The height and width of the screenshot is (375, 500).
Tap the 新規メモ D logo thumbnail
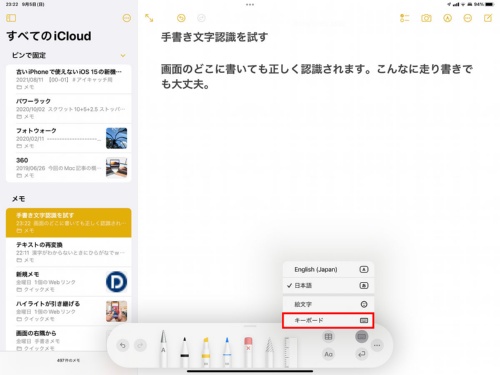tap(116, 282)
